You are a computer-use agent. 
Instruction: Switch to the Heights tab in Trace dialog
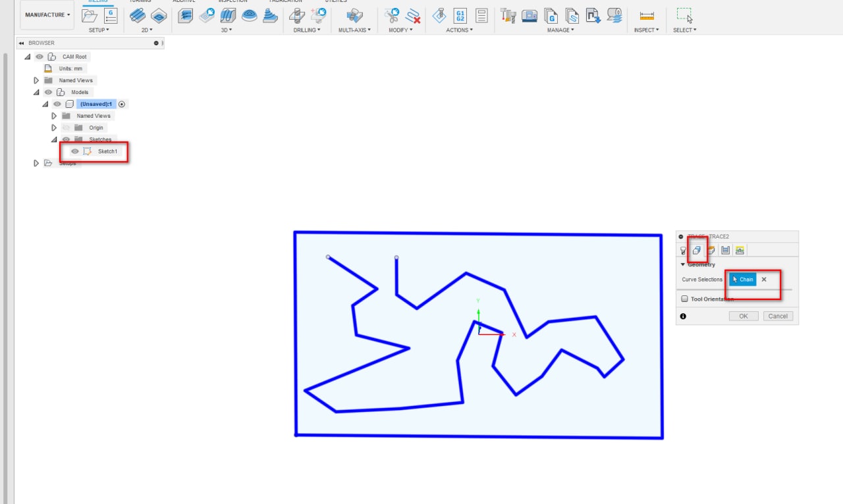711,250
